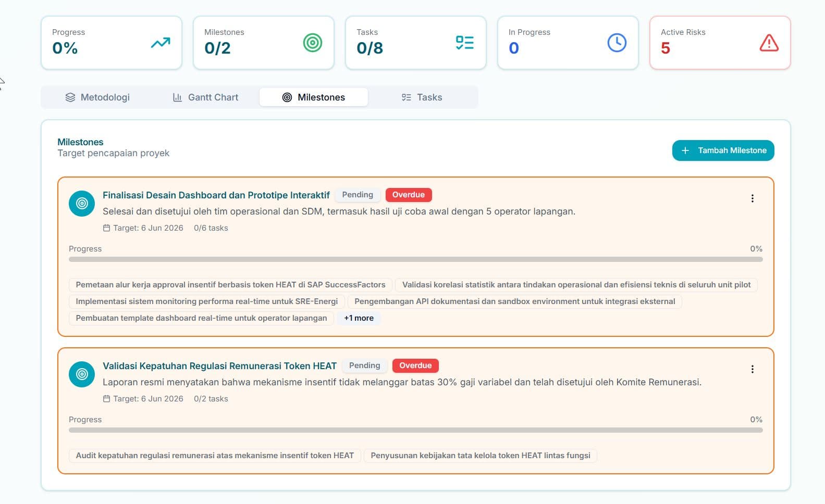Click the Progress trending-up arrow icon
Viewport: 825px width, 504px height.
click(161, 43)
